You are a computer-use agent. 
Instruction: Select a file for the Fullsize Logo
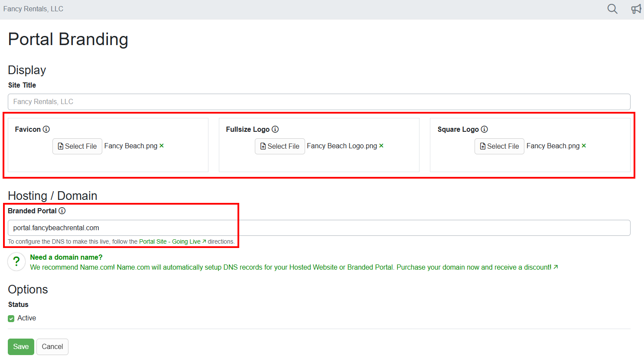pos(280,147)
